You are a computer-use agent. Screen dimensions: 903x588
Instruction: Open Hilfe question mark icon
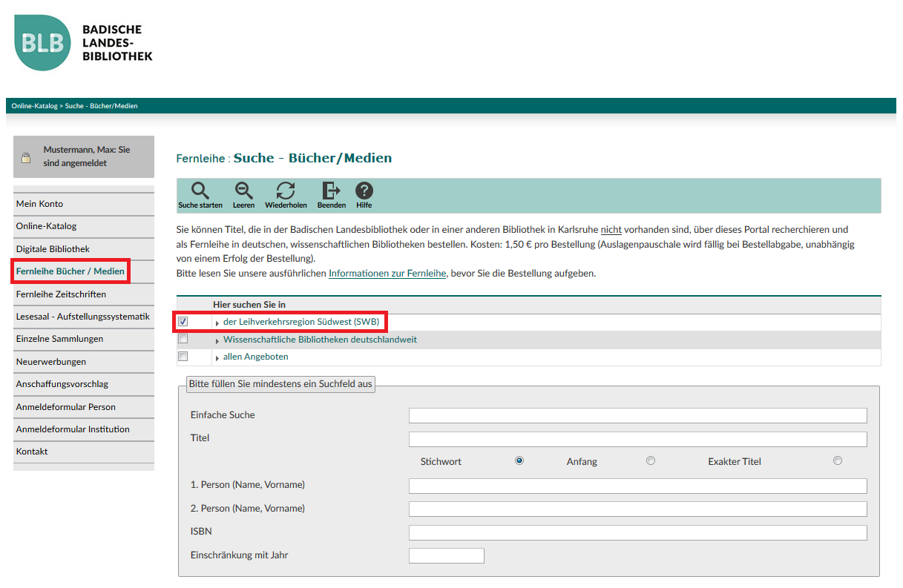point(364,191)
